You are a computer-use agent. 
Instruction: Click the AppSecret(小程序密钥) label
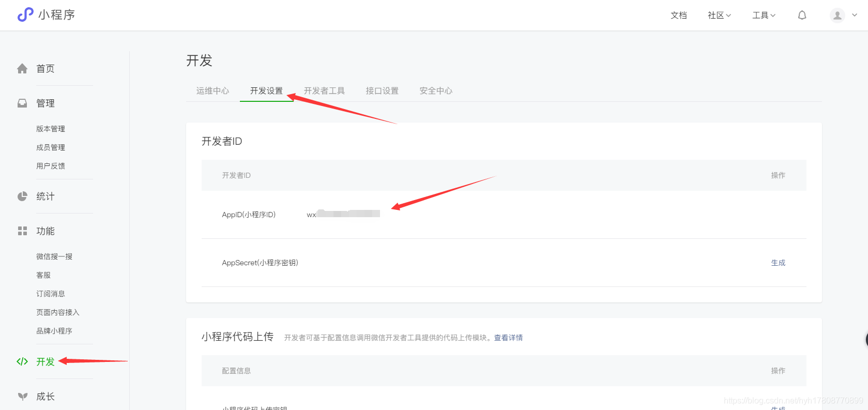click(260, 263)
